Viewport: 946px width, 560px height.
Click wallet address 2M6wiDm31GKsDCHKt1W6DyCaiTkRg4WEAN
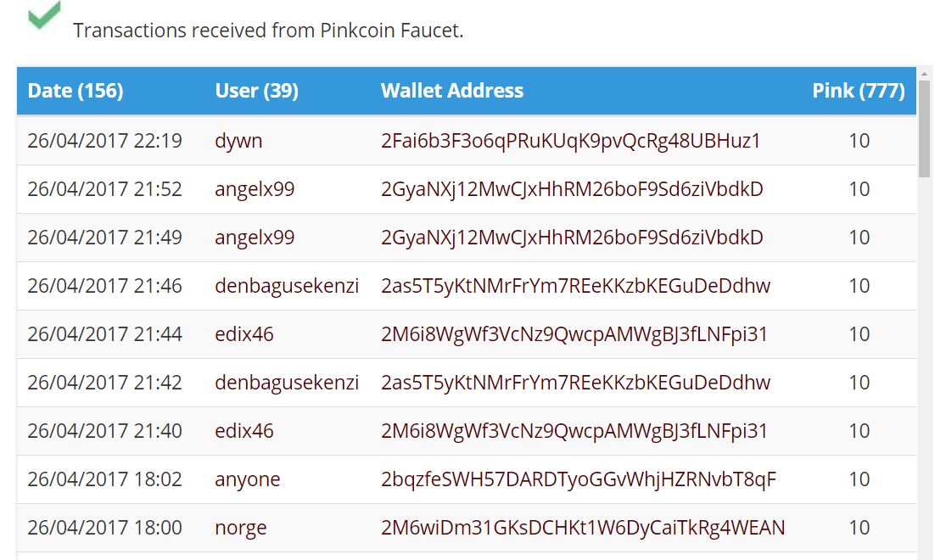(x=583, y=528)
